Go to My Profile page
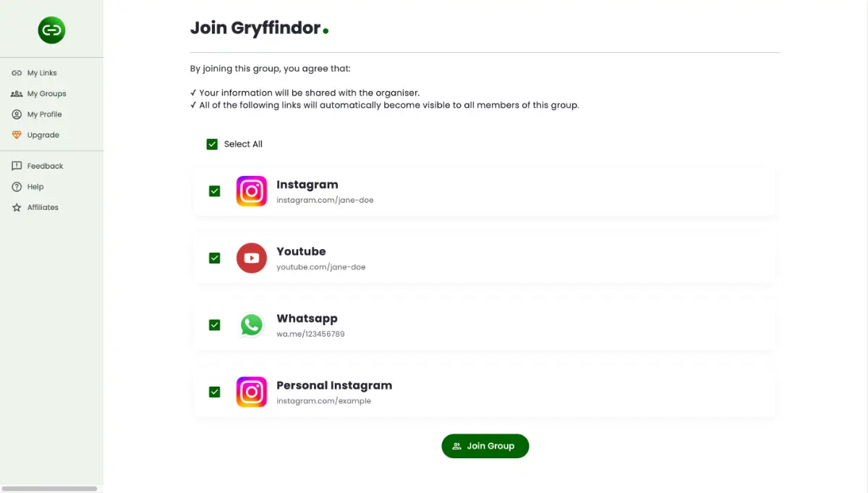Screen dimensions: 868x493 44,114
